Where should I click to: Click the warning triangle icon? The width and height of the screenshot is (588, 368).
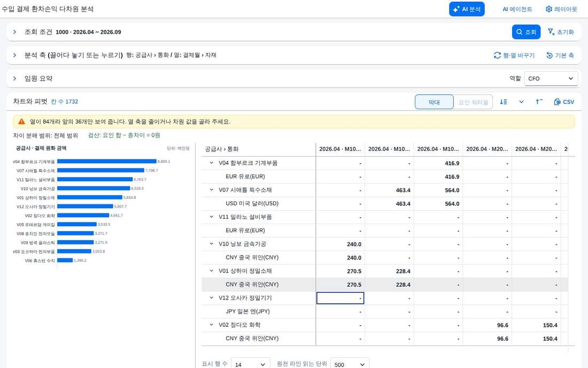pos(22,121)
